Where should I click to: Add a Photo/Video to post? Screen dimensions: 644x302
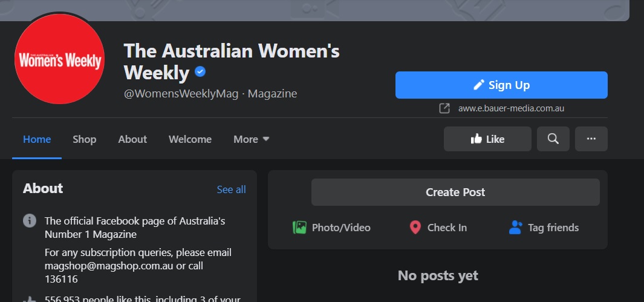331,228
